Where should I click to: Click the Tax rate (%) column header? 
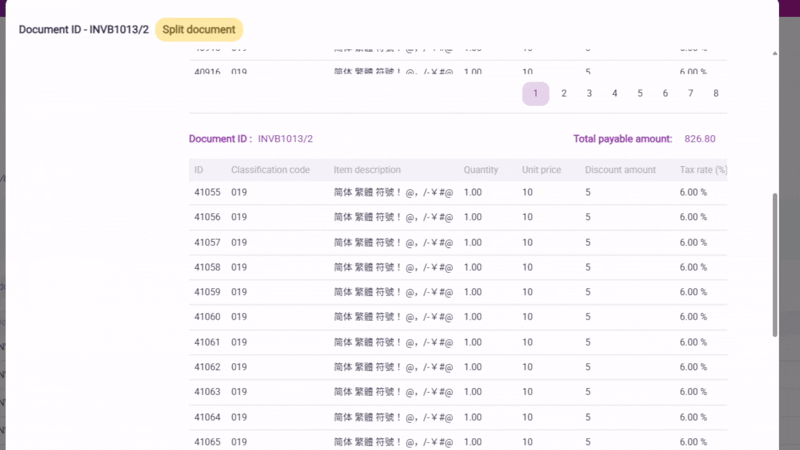click(702, 170)
